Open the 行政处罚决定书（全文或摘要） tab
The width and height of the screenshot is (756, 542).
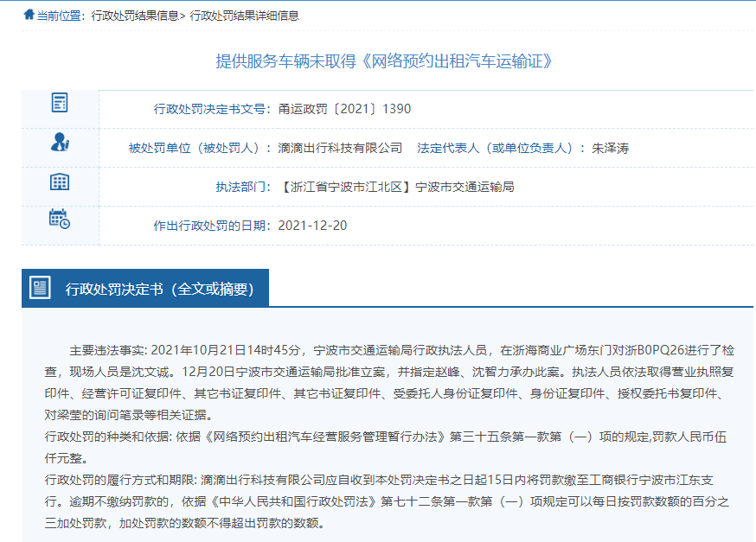[145, 288]
